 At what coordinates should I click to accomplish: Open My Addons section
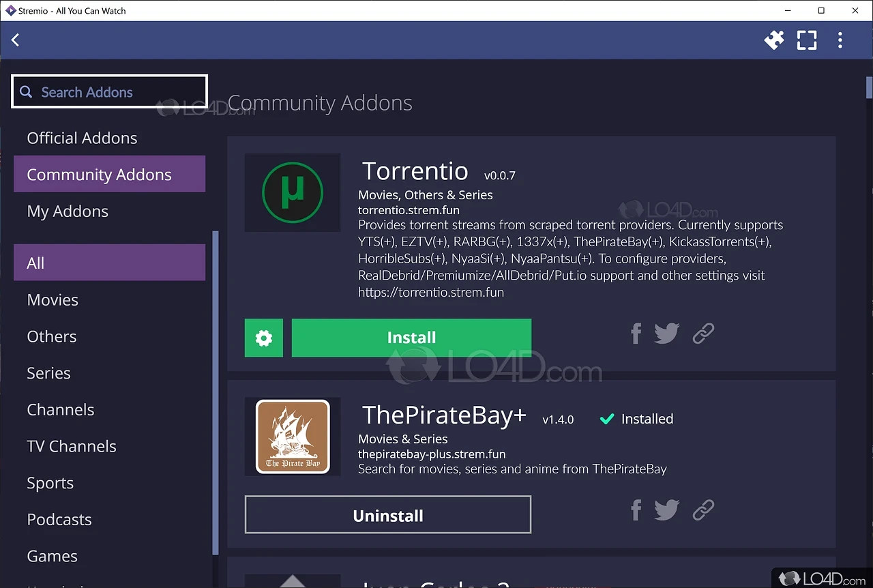[x=109, y=211]
